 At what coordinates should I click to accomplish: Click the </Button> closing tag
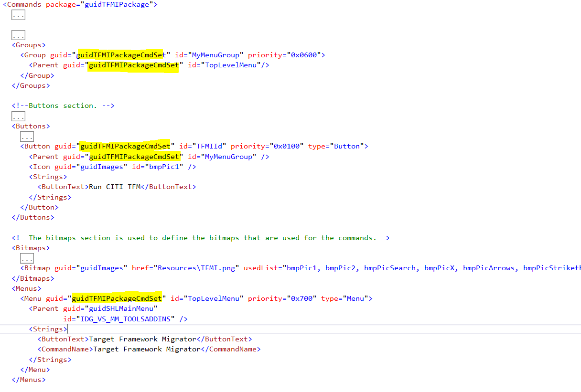coord(40,207)
